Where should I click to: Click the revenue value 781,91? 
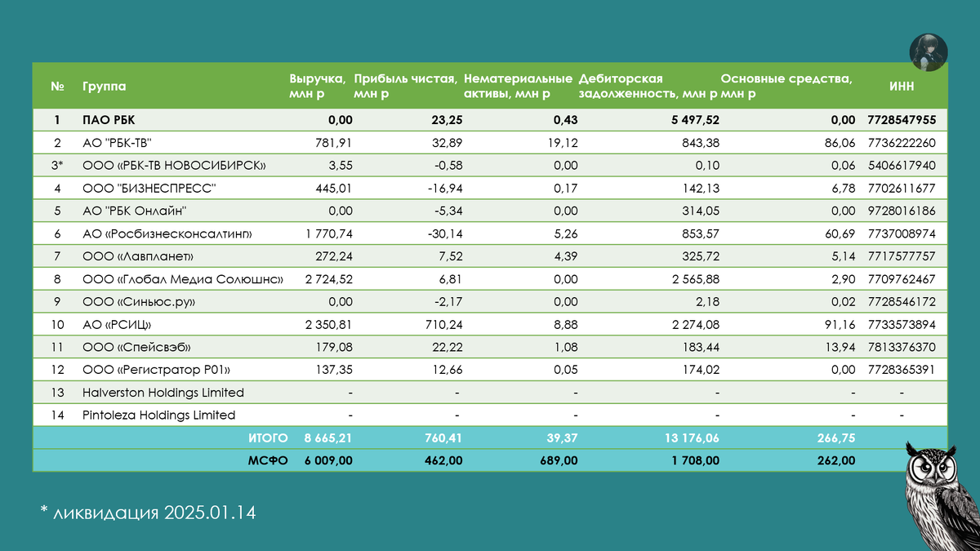333,143
